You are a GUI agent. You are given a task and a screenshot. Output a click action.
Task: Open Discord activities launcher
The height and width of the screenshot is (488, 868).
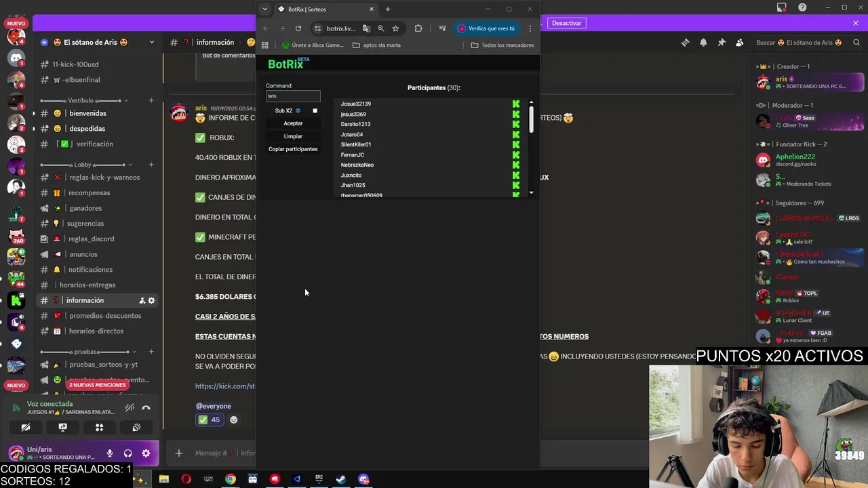coord(99,428)
